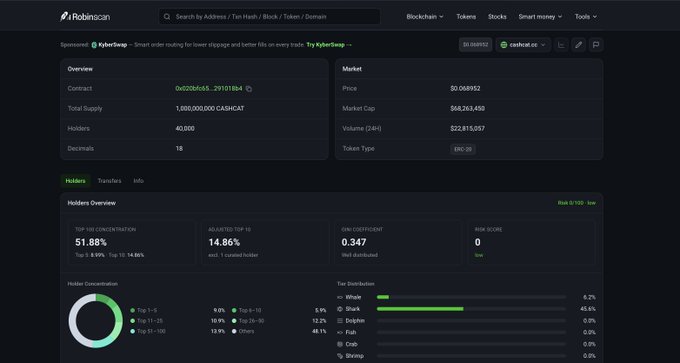The width and height of the screenshot is (680, 363).
Task: Focus the address search field
Action: (x=269, y=17)
